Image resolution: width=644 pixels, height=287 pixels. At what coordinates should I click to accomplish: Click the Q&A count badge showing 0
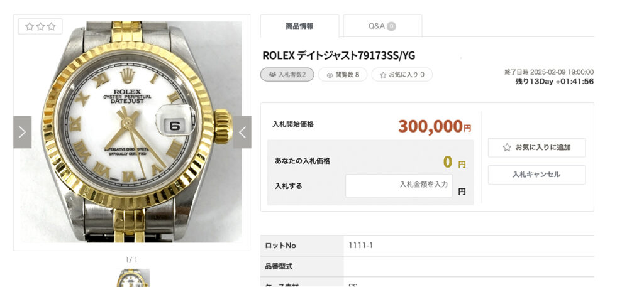(x=391, y=26)
